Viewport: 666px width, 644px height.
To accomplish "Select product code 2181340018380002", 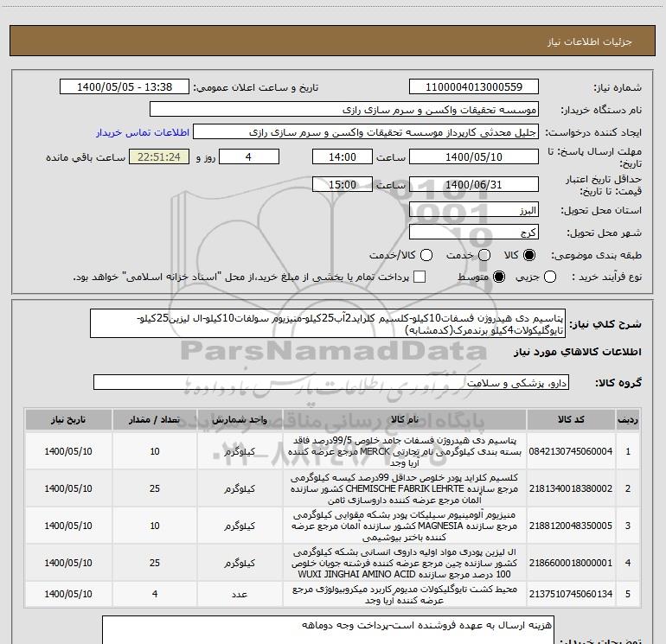I will pos(571,488).
